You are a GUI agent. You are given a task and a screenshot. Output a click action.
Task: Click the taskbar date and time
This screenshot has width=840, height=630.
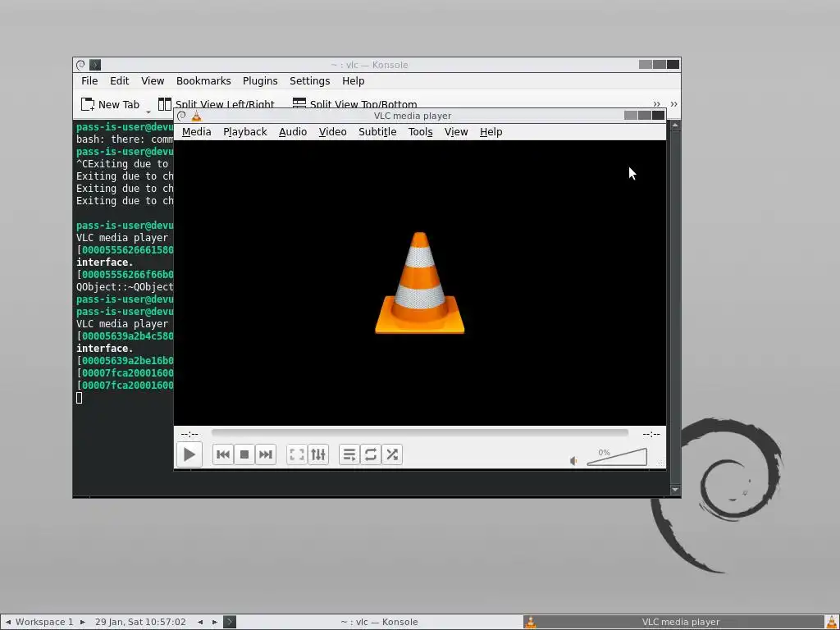coord(140,622)
